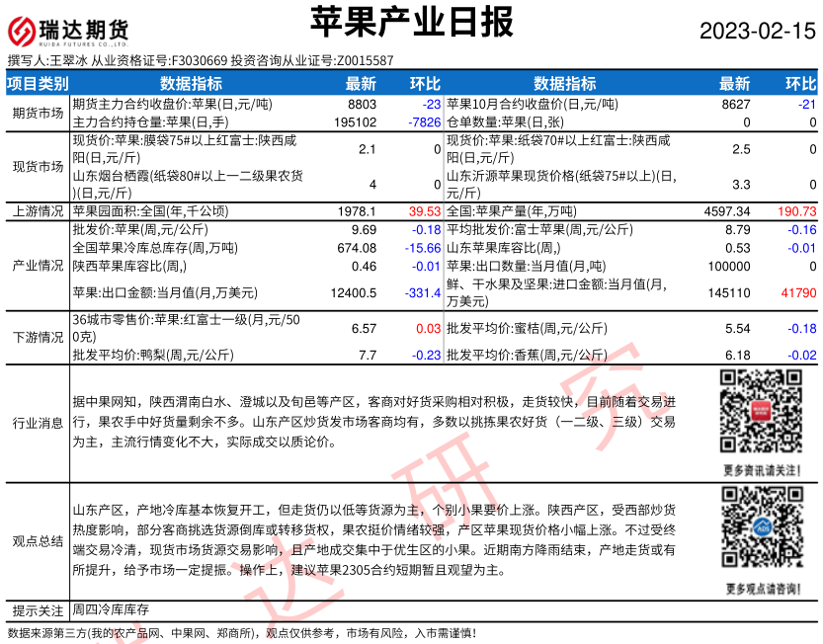The height and width of the screenshot is (644, 823).
Task: Select the 产业情况 row label
Action: point(38,268)
